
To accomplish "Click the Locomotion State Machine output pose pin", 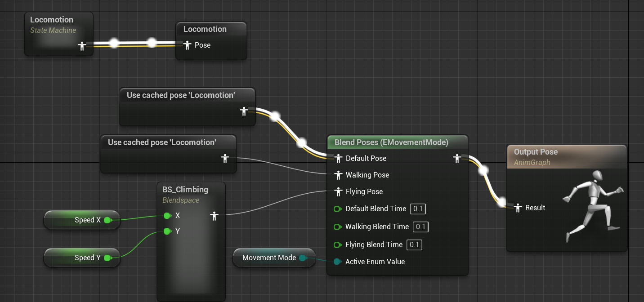I will point(82,46).
